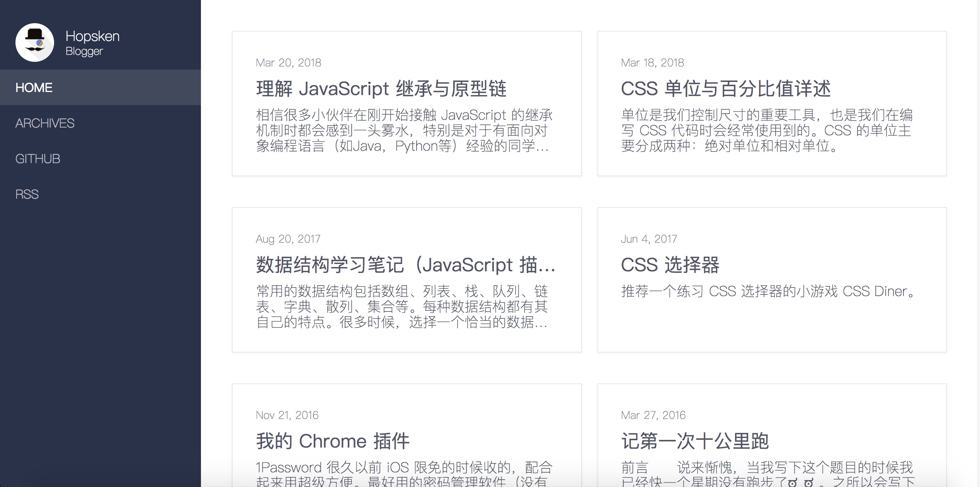Image resolution: width=980 pixels, height=487 pixels.
Task: Click the Hopsken blog name
Action: 92,36
